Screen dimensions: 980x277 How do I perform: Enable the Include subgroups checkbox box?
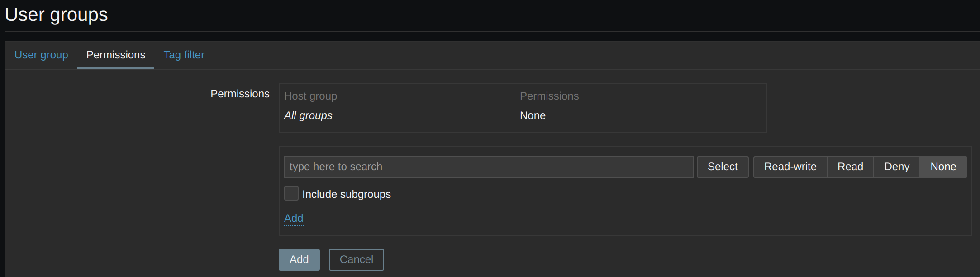pyautogui.click(x=291, y=193)
